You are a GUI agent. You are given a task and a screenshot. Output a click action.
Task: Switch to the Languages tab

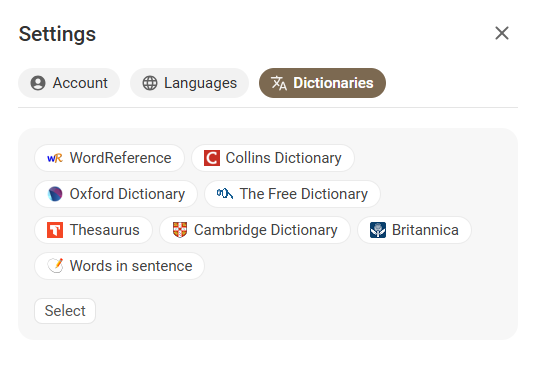(x=189, y=83)
